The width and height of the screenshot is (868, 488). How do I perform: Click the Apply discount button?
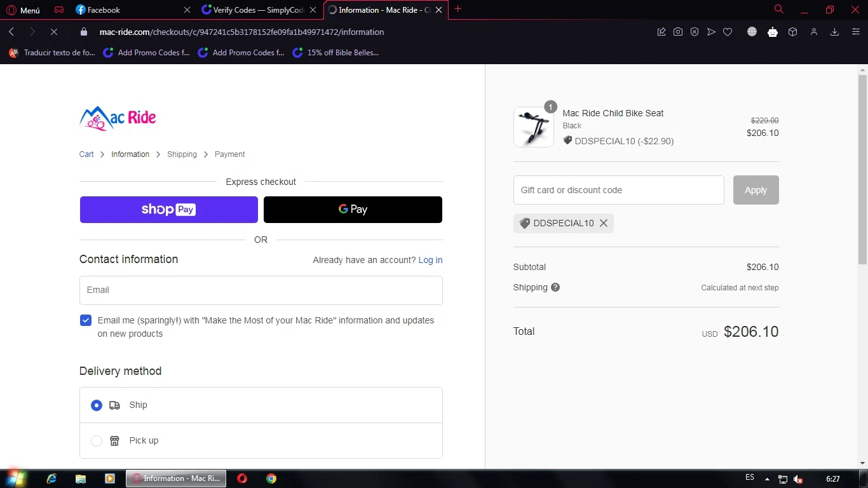point(756,190)
